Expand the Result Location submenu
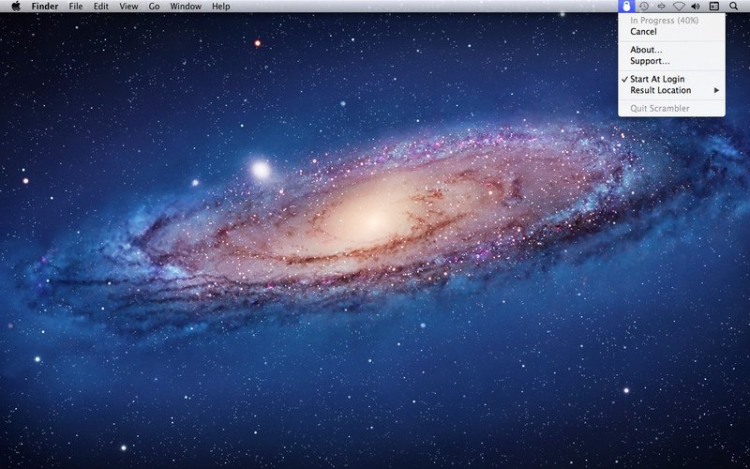The image size is (750, 469). (x=672, y=90)
